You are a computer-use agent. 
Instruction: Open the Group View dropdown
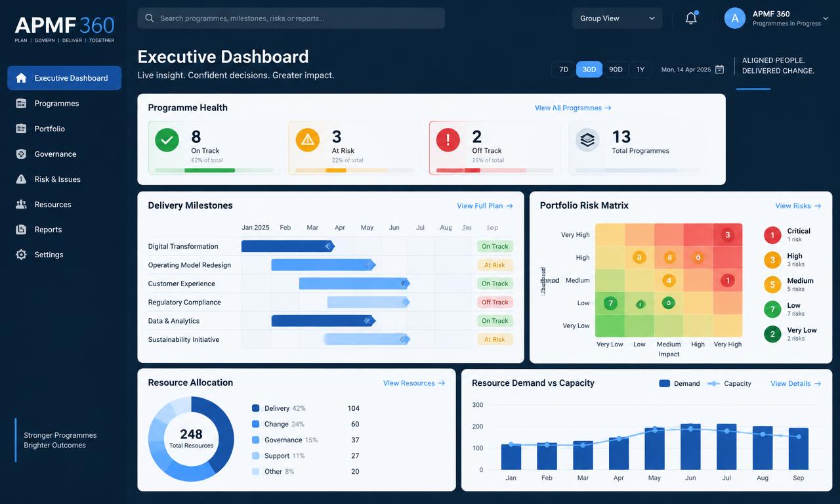(618, 18)
